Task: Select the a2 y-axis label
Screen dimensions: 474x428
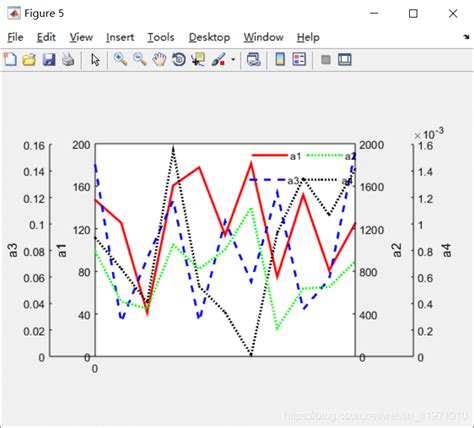Action: pos(397,250)
